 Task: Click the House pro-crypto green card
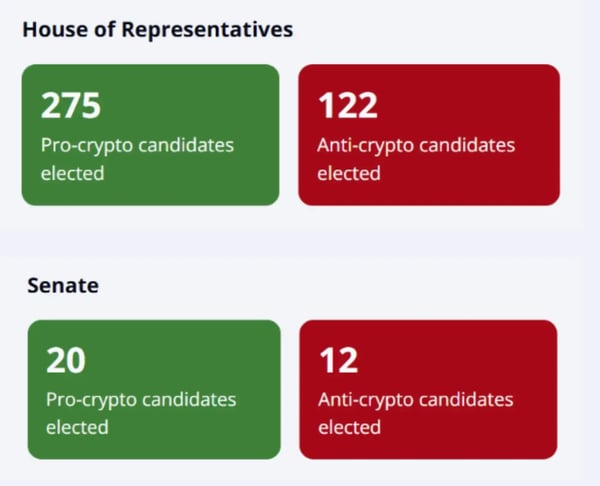point(150,135)
